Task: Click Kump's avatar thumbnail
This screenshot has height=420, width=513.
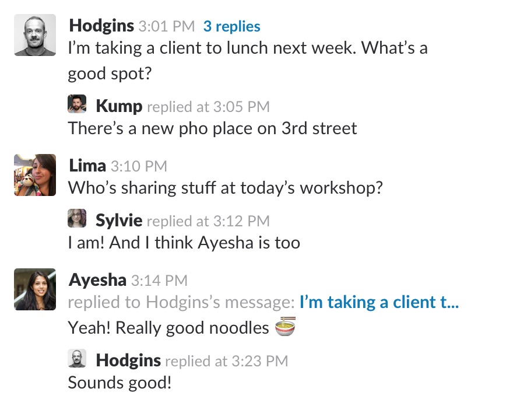Action: pos(78,104)
